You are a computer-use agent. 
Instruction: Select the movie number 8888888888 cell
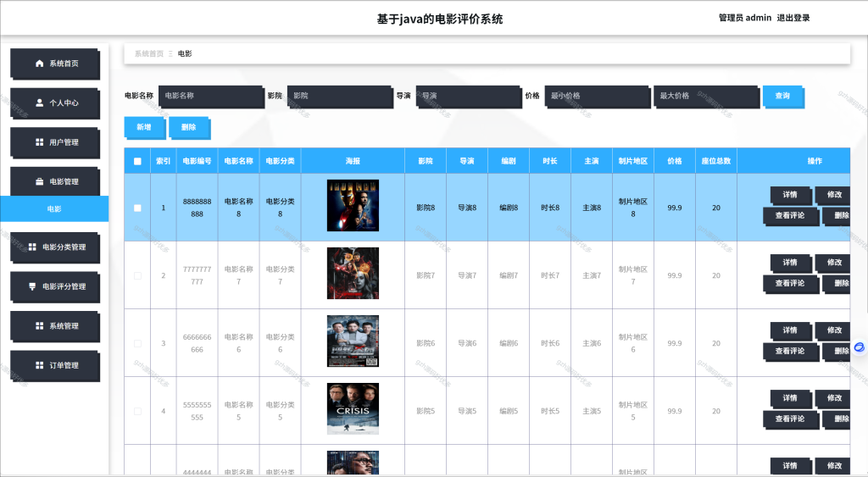(x=197, y=208)
